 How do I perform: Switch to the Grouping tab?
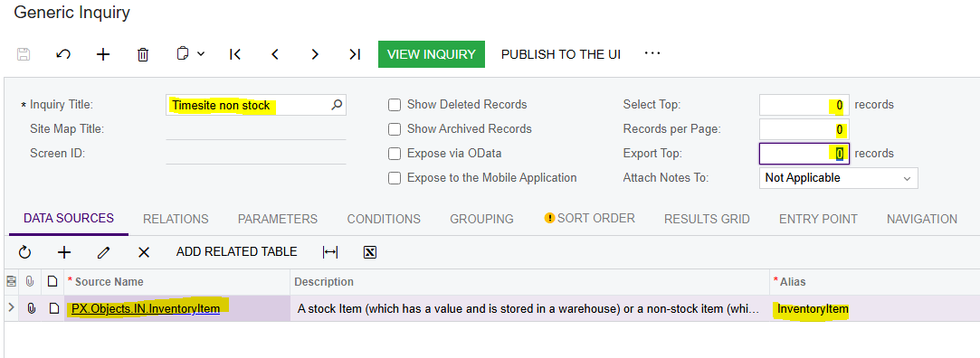pyautogui.click(x=482, y=220)
